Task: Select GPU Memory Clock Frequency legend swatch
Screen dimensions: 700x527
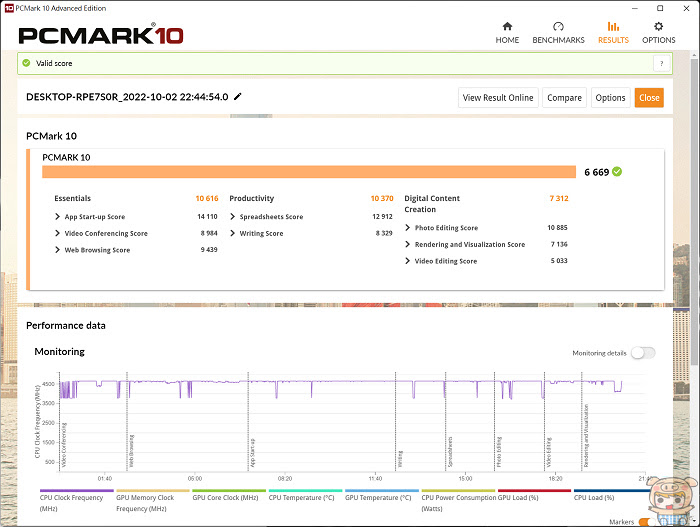Action: click(153, 490)
